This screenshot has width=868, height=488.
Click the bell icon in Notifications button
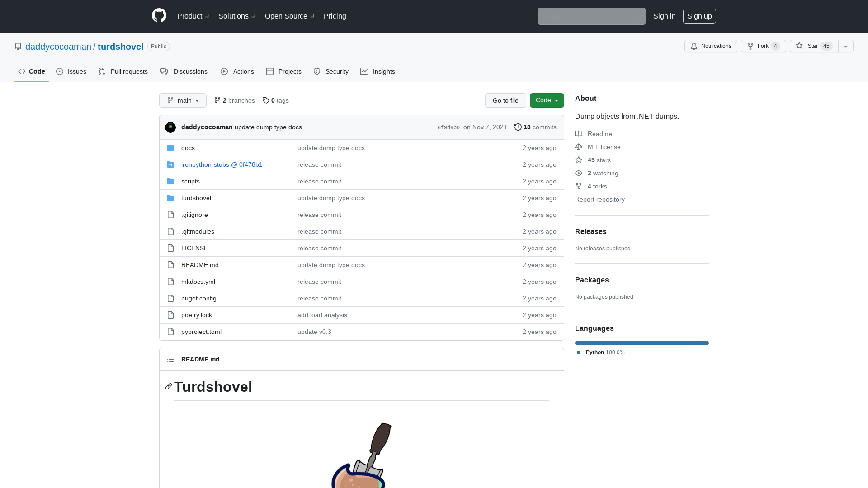[x=694, y=46]
